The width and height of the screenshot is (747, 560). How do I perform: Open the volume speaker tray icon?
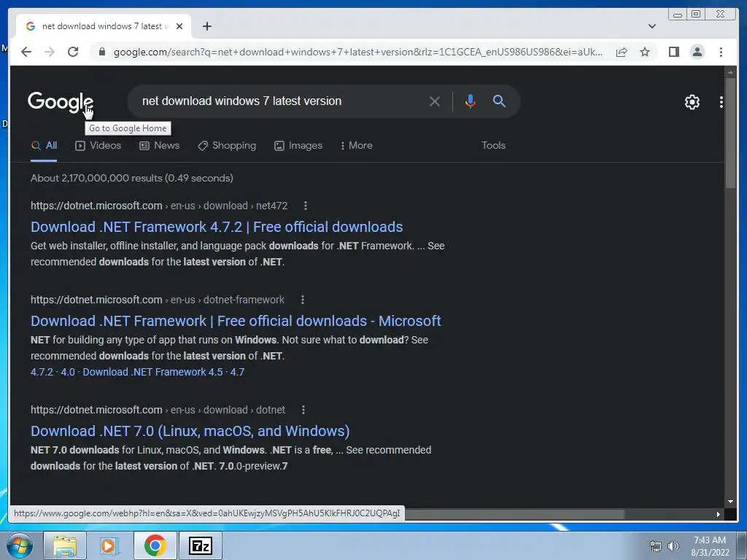[673, 546]
